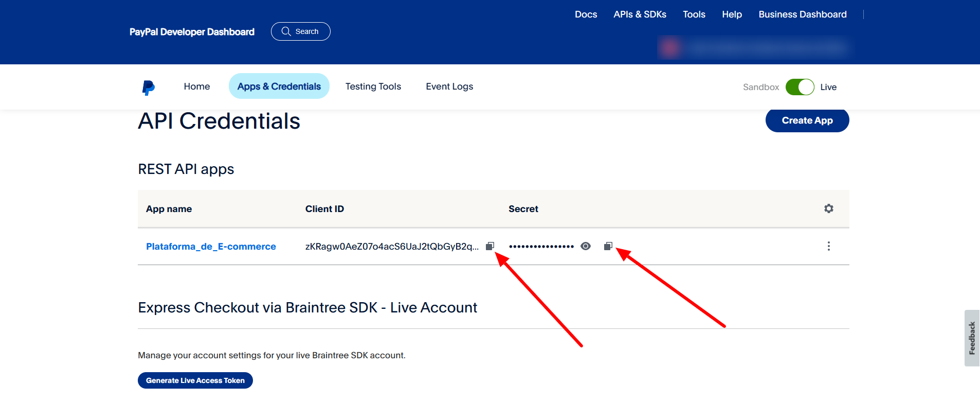Open table settings gear icon
The width and height of the screenshot is (980, 419).
click(x=829, y=208)
